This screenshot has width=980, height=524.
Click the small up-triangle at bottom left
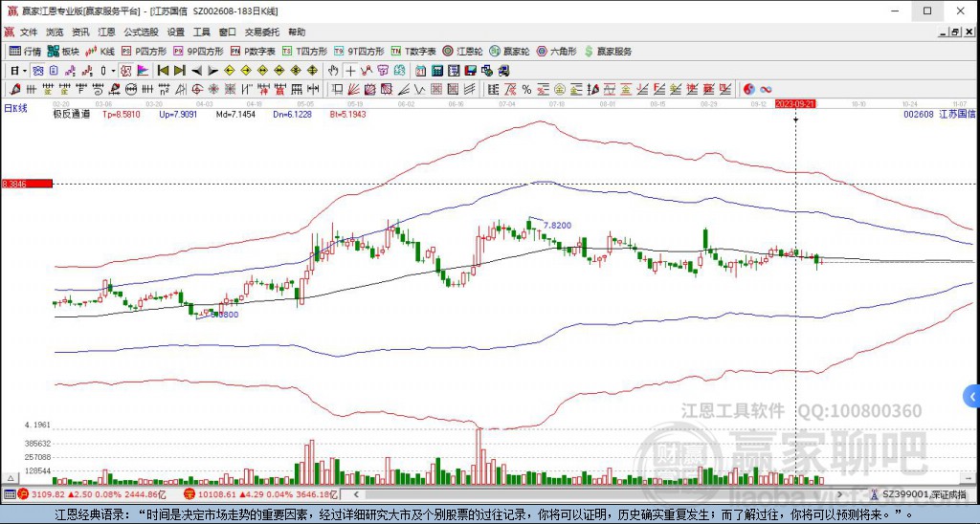coord(10,479)
